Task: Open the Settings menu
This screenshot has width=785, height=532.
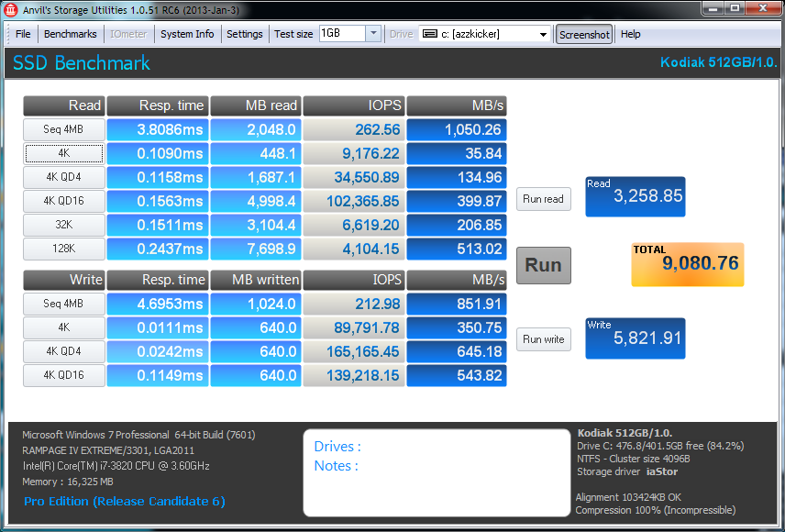Action: click(x=244, y=34)
